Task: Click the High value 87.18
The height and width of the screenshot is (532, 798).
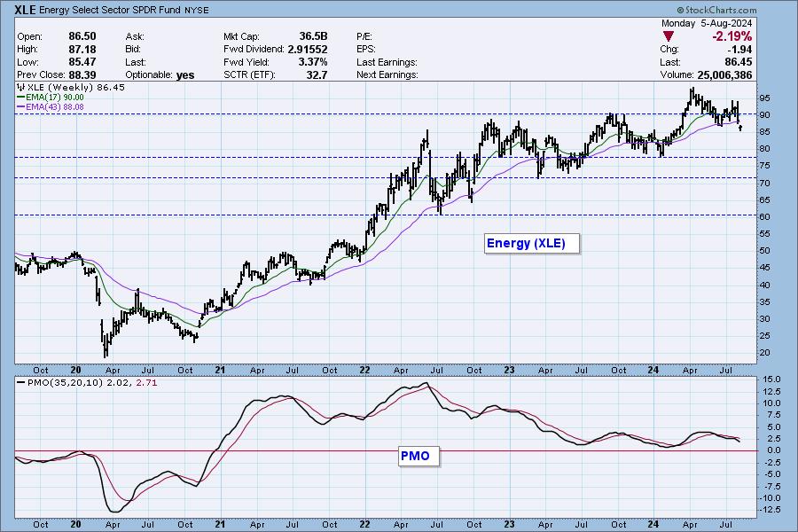Action: click(x=82, y=50)
